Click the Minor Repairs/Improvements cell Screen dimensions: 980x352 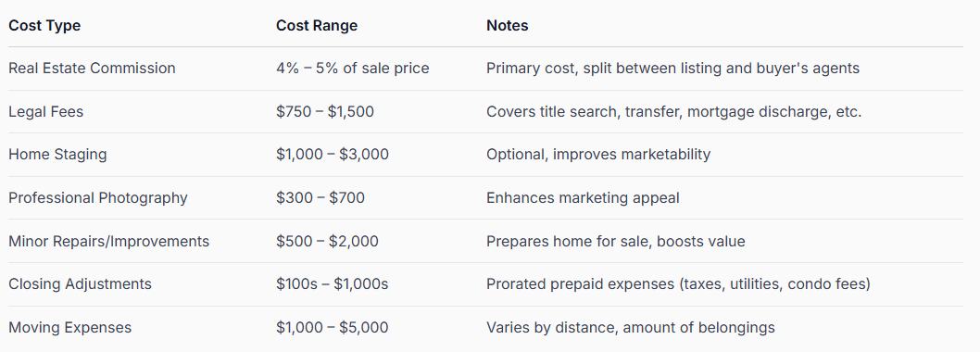click(x=108, y=242)
